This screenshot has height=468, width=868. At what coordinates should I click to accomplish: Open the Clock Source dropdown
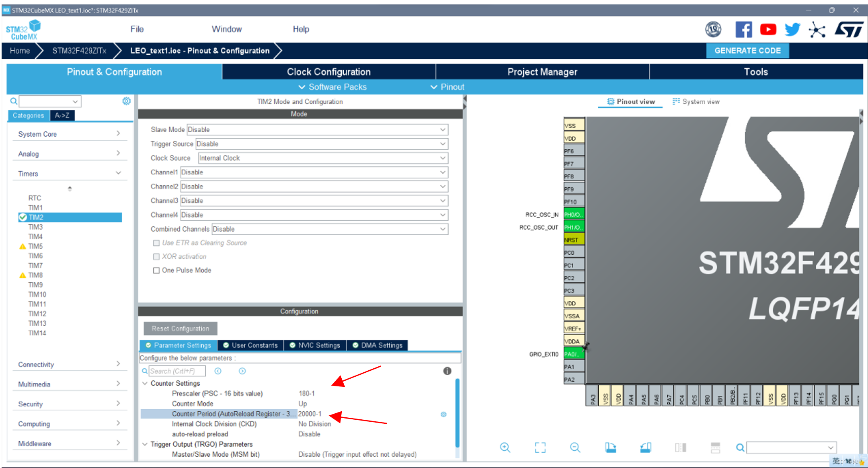pyautogui.click(x=322, y=158)
